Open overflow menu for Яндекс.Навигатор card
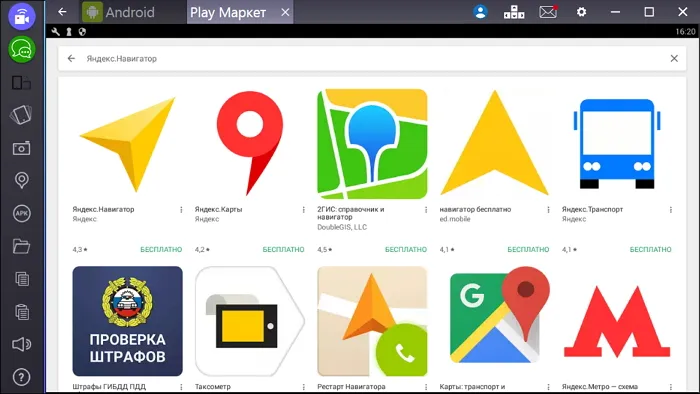 181,210
